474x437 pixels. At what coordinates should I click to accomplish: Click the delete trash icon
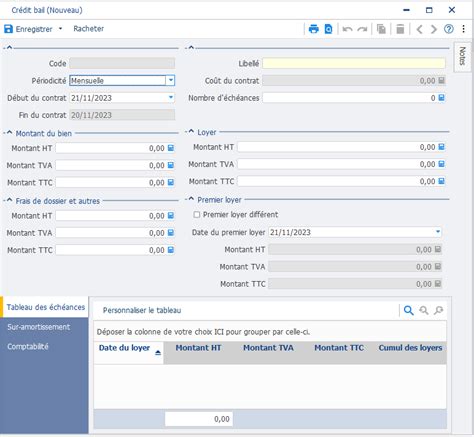pos(400,29)
